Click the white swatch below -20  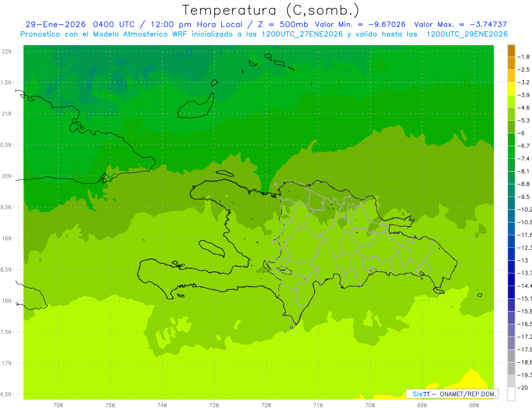[511, 394]
